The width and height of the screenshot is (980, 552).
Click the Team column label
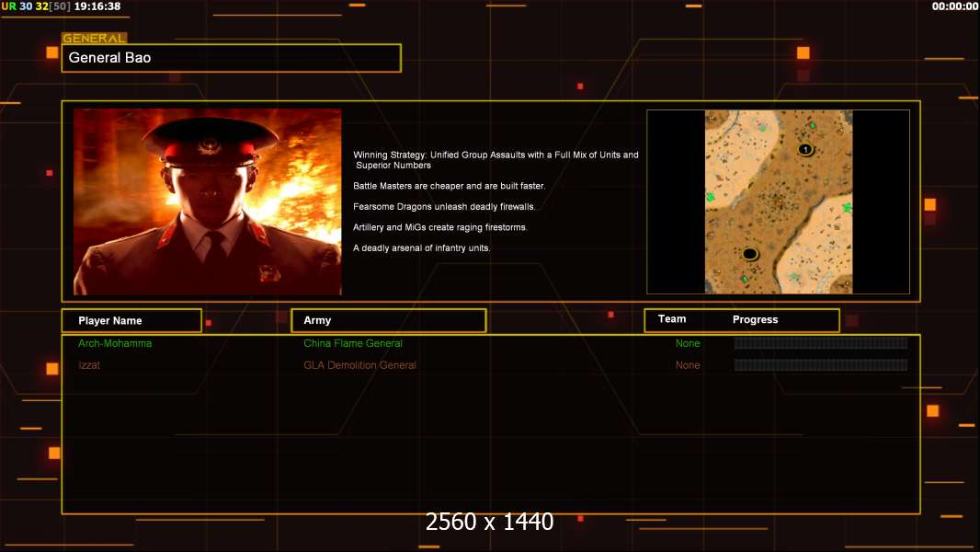click(672, 319)
